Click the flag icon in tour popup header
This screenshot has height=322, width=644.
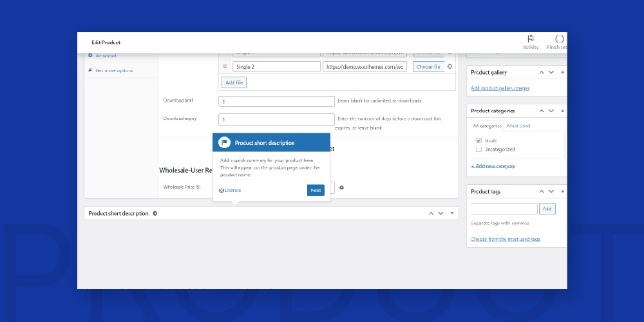pyautogui.click(x=224, y=142)
